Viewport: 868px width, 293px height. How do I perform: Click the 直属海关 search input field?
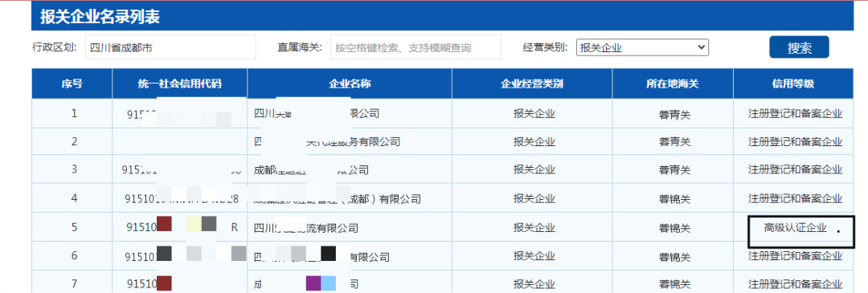pyautogui.click(x=416, y=47)
